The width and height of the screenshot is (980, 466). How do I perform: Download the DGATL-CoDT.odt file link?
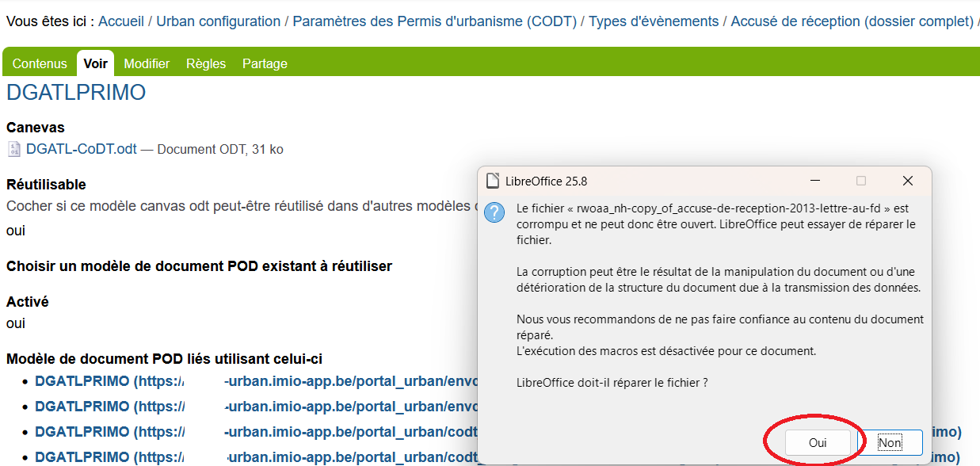click(x=82, y=149)
